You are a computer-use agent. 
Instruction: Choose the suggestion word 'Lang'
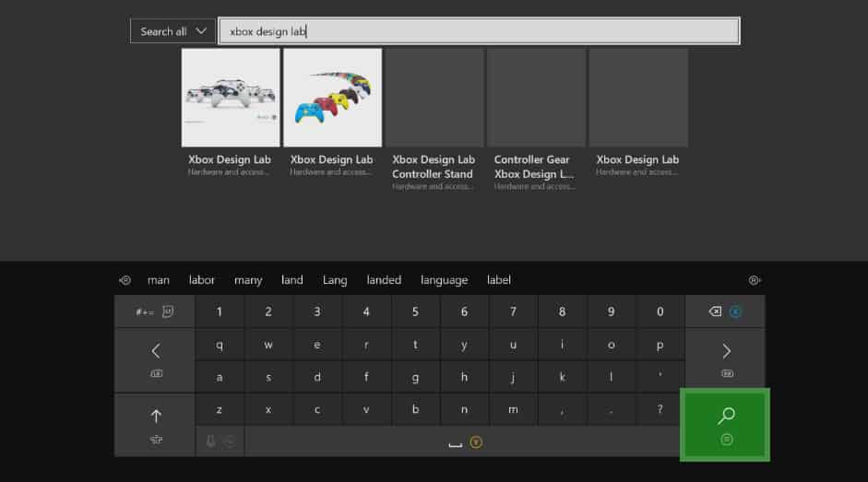[x=335, y=280]
